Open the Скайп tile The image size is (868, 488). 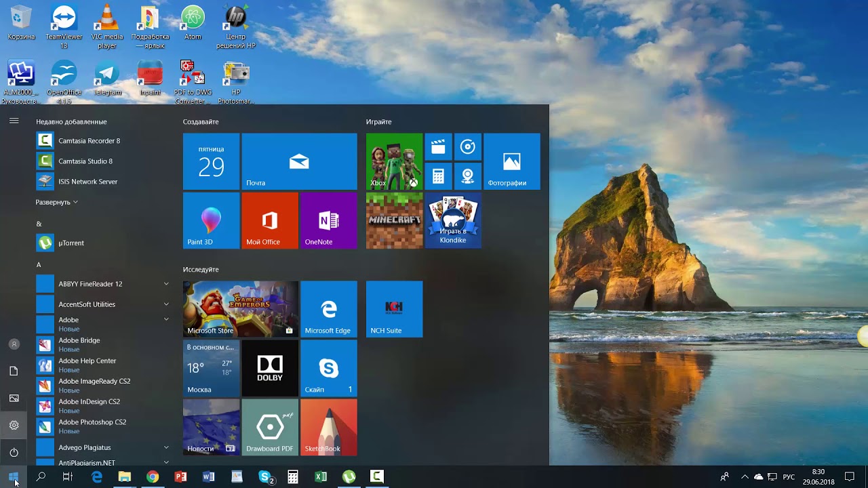[x=328, y=368]
